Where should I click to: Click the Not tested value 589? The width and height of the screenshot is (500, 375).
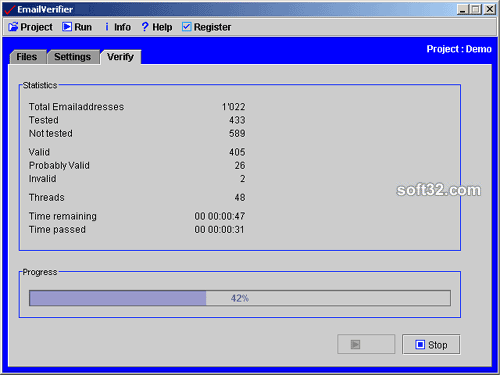click(x=237, y=133)
